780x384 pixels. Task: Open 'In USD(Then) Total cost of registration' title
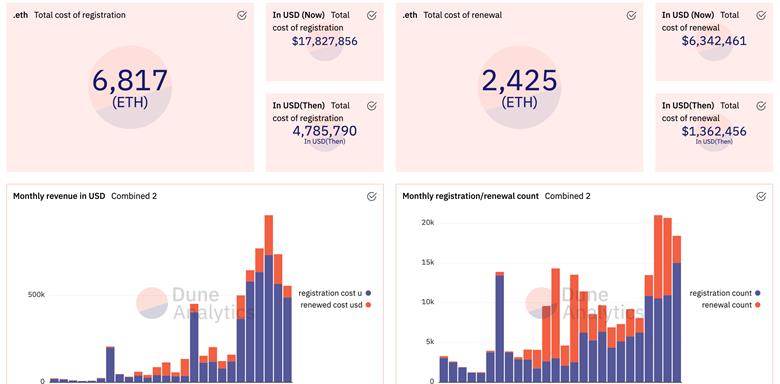click(311, 112)
